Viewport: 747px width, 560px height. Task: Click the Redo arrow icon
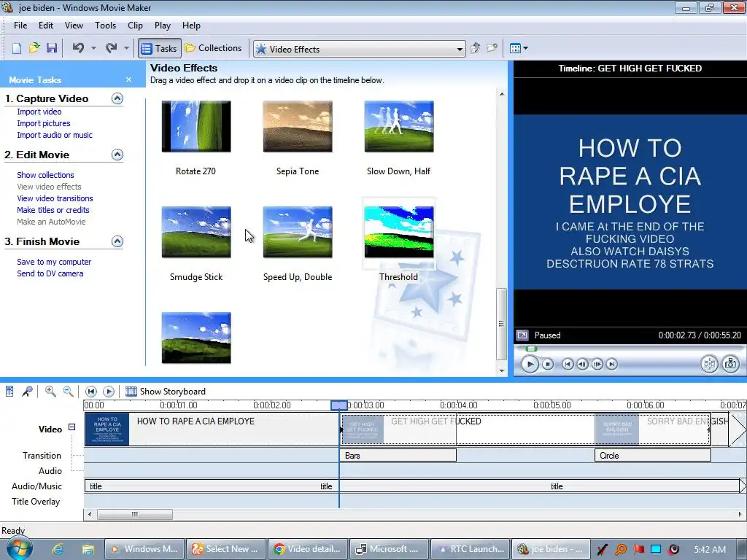coord(112,48)
